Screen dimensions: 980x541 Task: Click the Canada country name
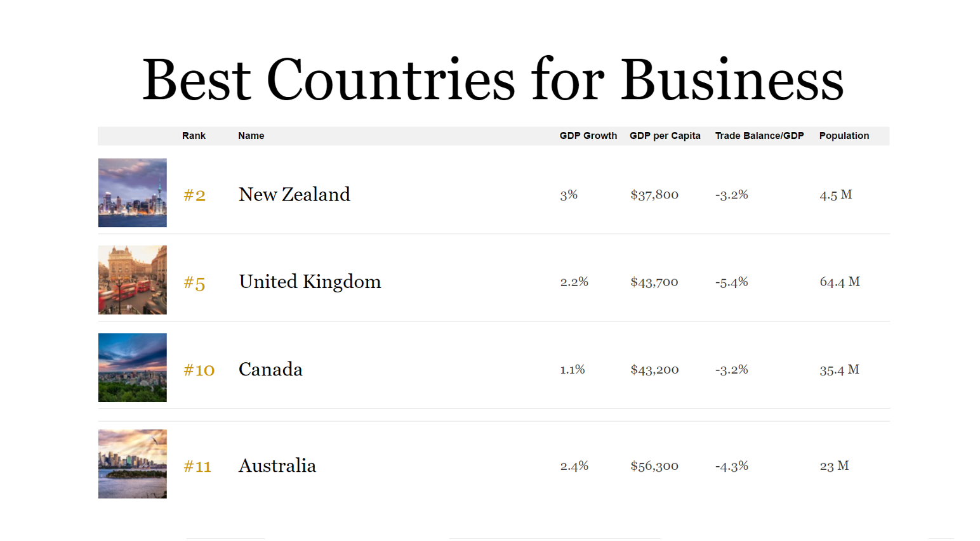[270, 369]
